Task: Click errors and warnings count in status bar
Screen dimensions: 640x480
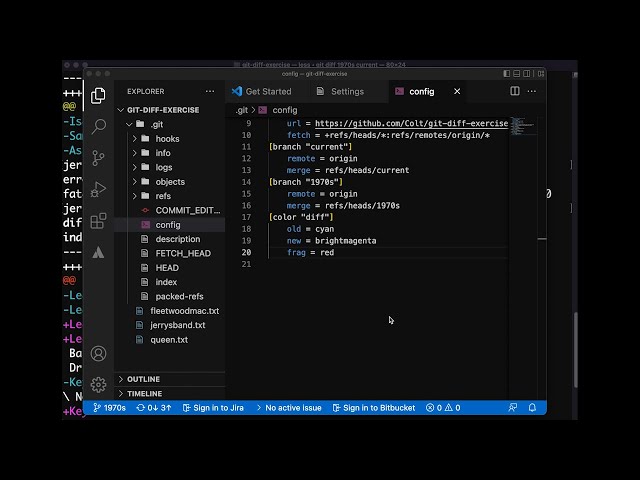Action: click(x=443, y=408)
